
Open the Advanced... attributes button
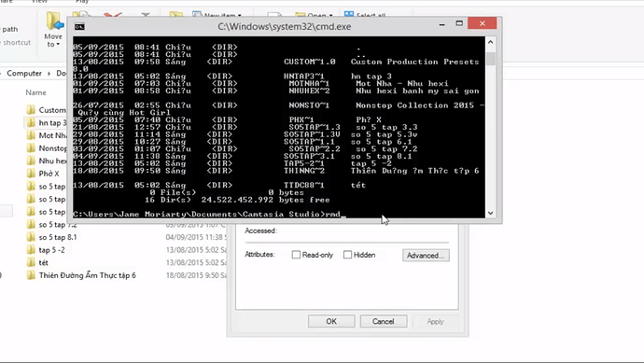(426, 255)
